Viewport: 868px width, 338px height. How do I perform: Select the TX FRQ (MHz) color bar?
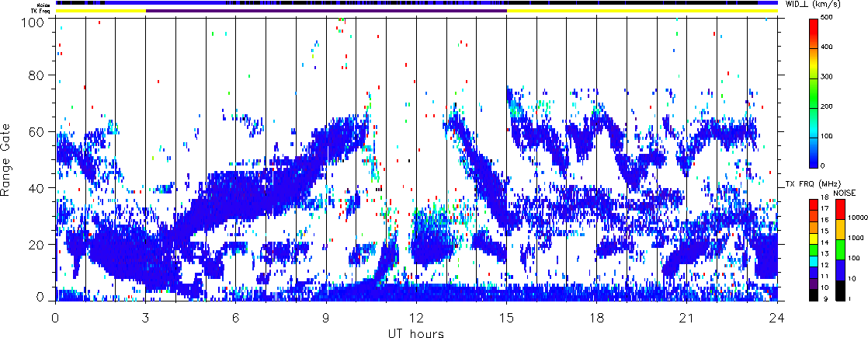813,250
